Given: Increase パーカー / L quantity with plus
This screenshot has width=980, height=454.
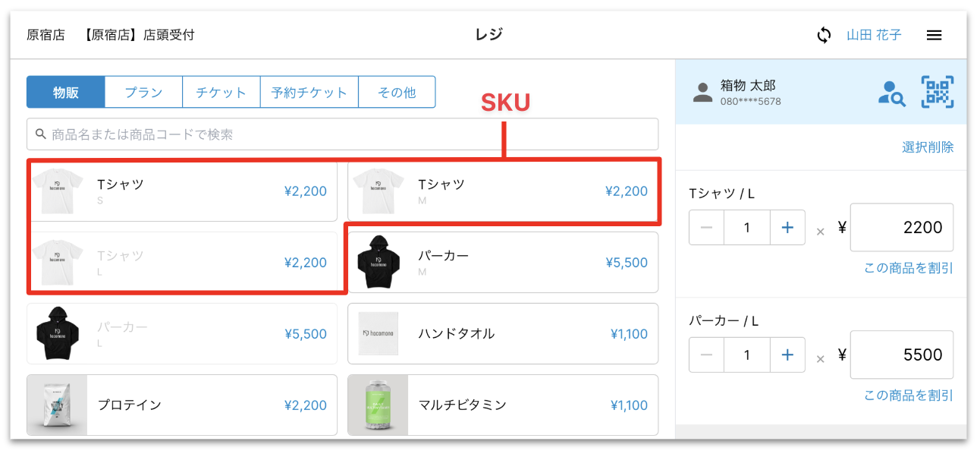Looking at the screenshot, I should pos(787,355).
